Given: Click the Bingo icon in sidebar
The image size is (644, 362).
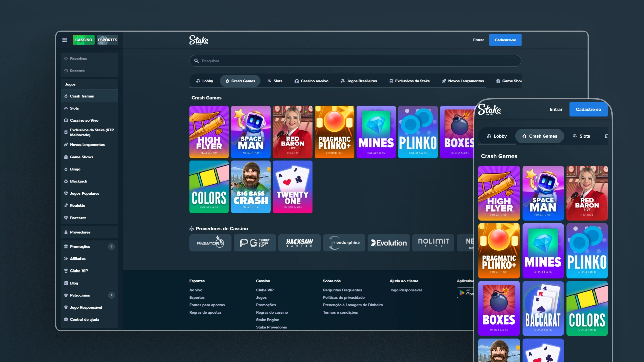Looking at the screenshot, I should pos(66,169).
